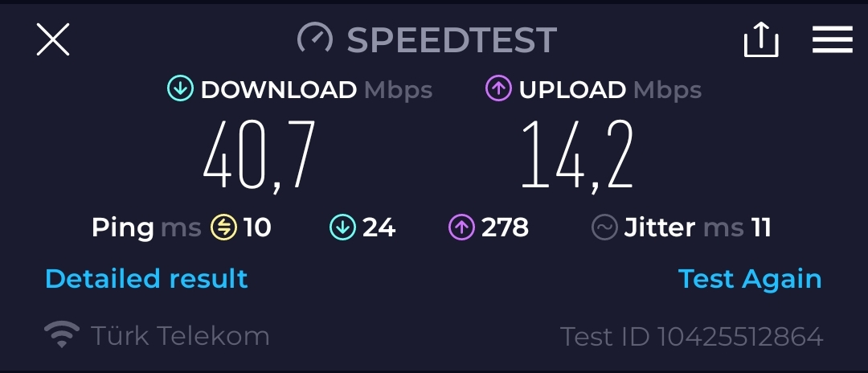Open the hamburger menu
The height and width of the screenshot is (373, 868).
pyautogui.click(x=832, y=40)
